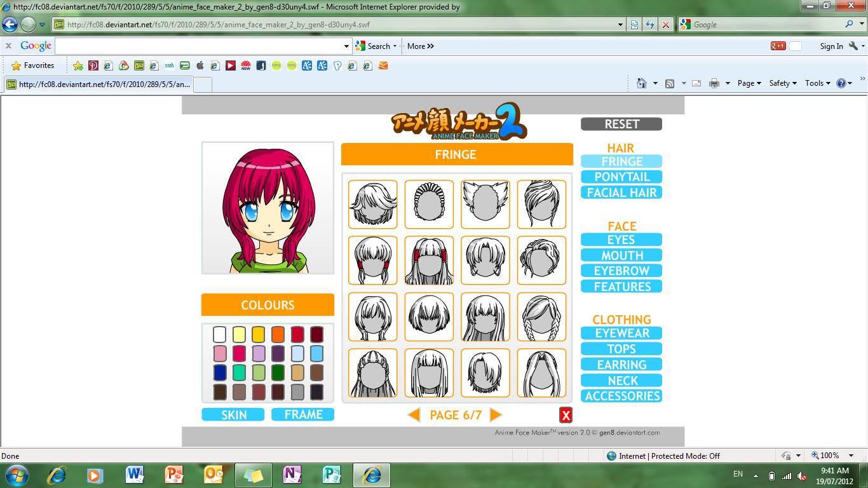
Task: Pick the fringe with red hair ribbons
Action: 430,261
